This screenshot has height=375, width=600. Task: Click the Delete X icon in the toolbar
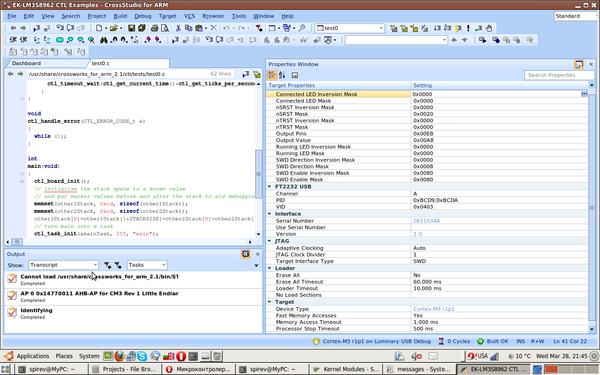pos(214,28)
